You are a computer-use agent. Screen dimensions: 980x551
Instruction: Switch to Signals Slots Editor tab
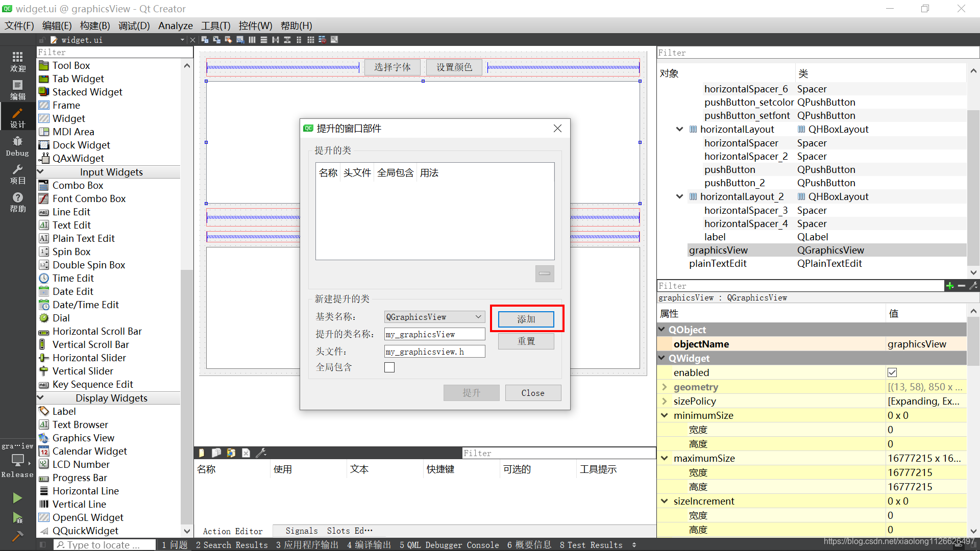click(329, 531)
